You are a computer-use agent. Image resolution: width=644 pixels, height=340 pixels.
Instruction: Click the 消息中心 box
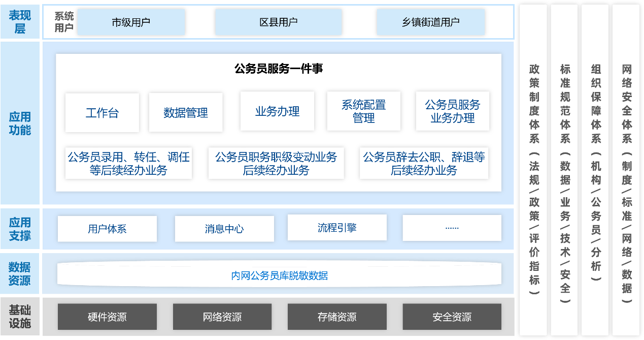(x=224, y=229)
